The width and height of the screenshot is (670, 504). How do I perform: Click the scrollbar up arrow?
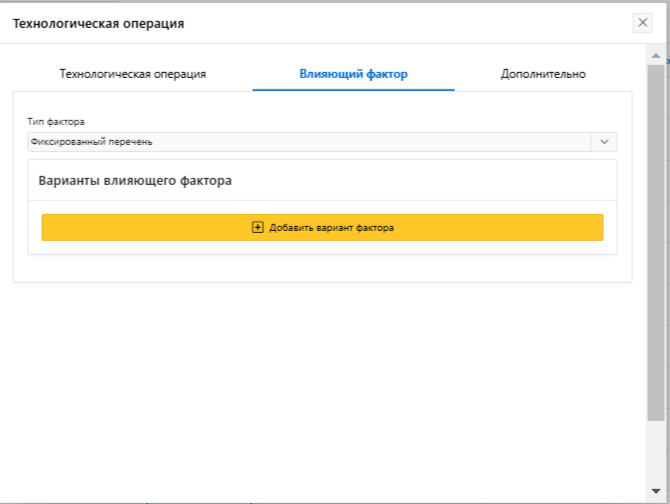(656, 54)
